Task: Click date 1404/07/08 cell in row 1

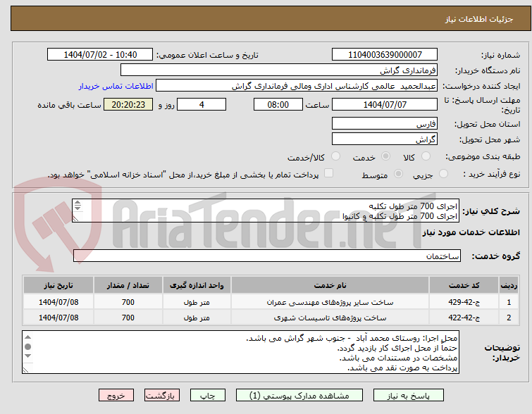Action: click(x=58, y=302)
